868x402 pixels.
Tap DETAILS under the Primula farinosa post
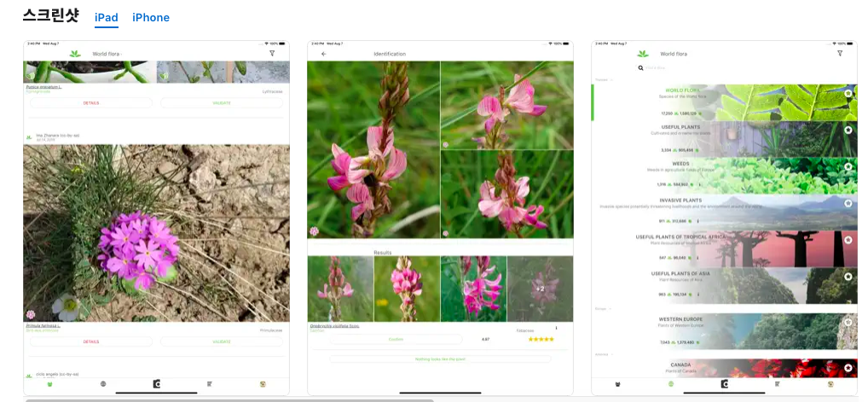coord(90,341)
